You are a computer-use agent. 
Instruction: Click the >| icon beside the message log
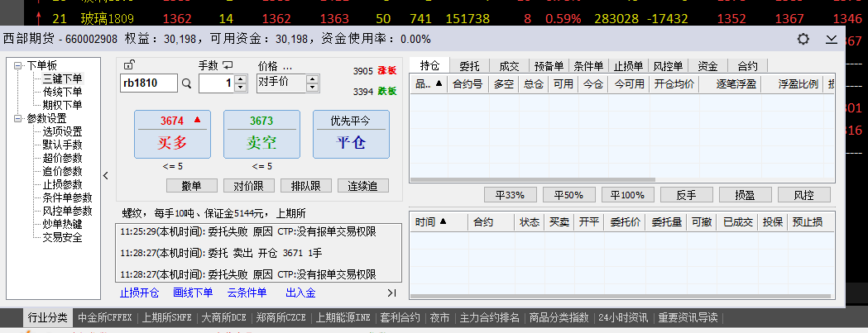(391, 293)
